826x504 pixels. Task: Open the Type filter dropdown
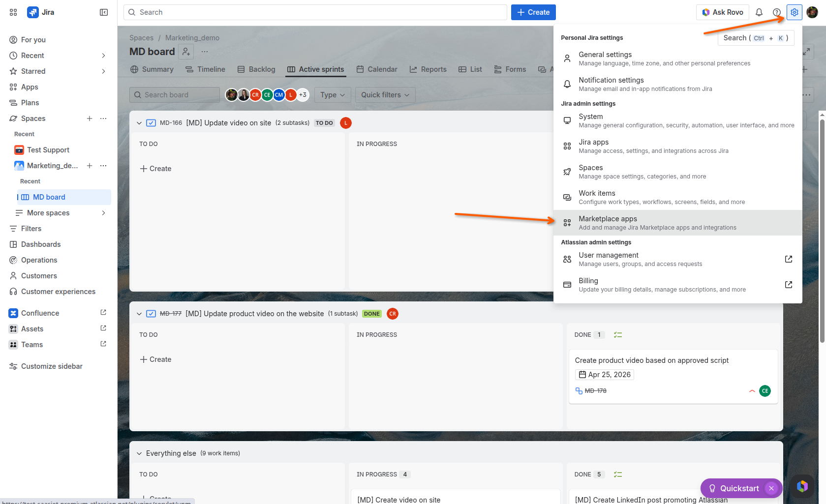(x=333, y=95)
